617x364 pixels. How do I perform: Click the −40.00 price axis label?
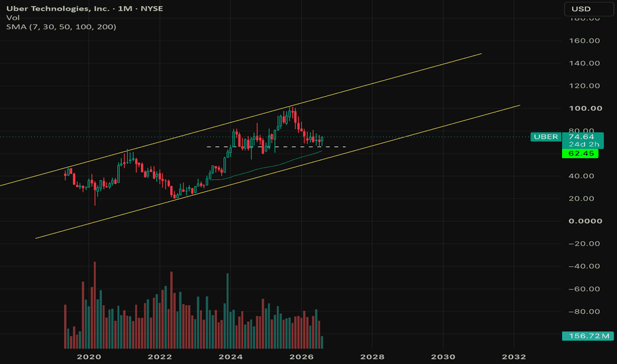[x=585, y=266]
